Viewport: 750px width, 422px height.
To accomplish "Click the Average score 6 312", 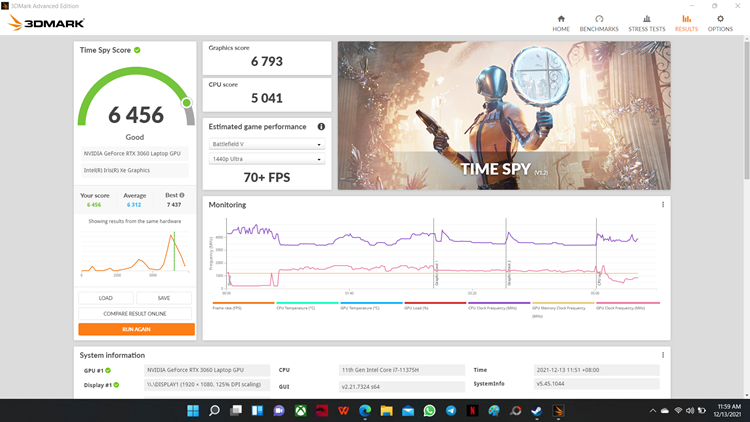I will [134, 205].
